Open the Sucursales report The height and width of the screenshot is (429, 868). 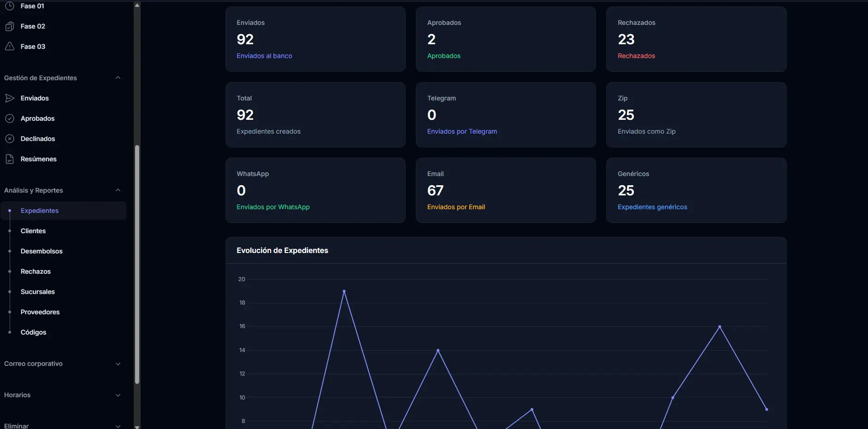38,292
